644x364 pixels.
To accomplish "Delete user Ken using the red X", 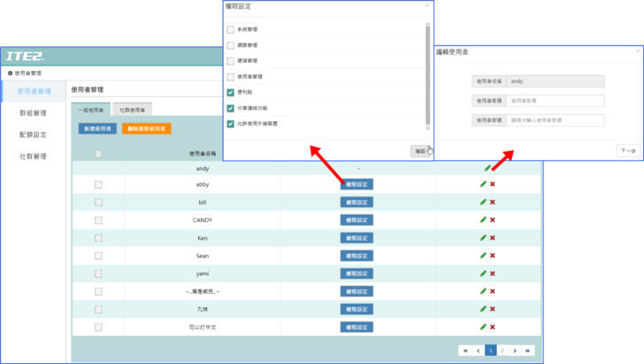I will pyautogui.click(x=492, y=237).
